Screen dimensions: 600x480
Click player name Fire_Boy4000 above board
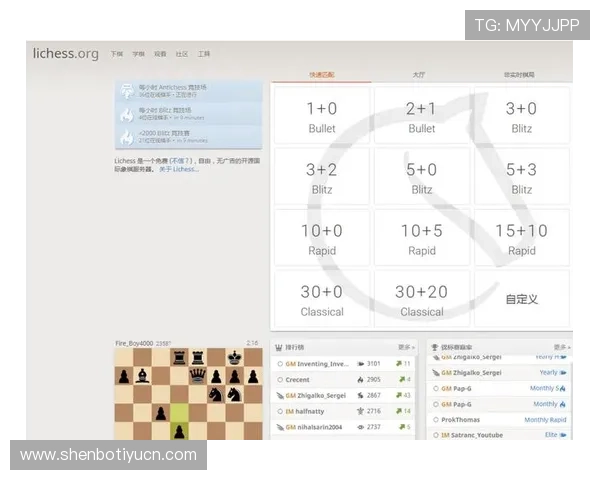(134, 343)
